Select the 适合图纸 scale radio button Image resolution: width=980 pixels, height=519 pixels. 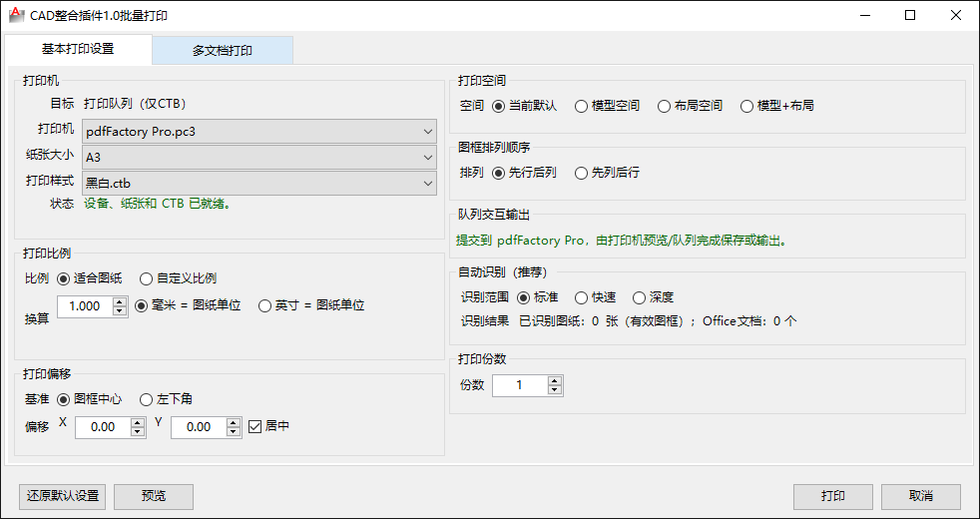pos(90,278)
